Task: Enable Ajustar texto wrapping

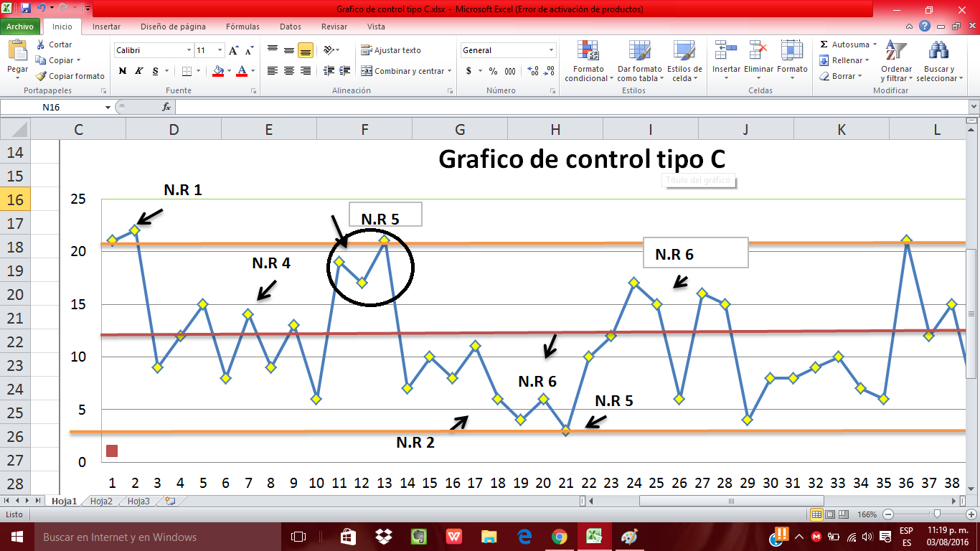Action: [391, 50]
